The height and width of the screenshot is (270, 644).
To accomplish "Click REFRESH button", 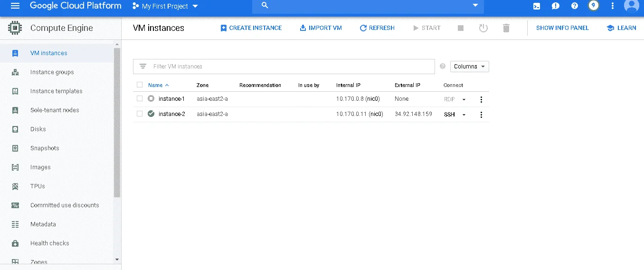I will [377, 28].
